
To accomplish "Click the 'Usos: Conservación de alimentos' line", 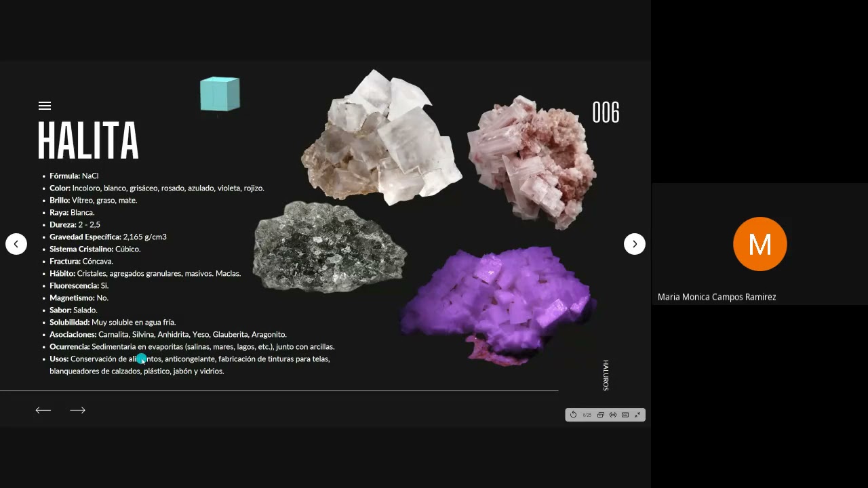I will [190, 359].
